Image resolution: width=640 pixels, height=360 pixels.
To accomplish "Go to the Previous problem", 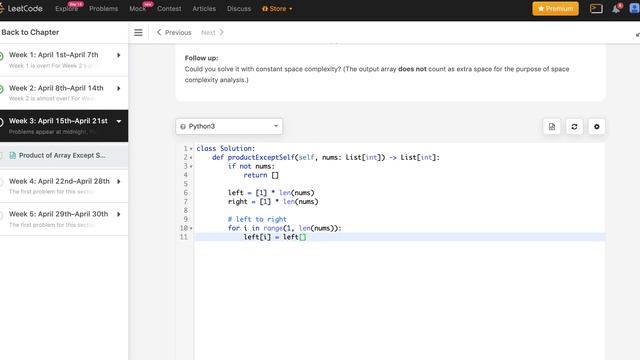I will click(174, 32).
